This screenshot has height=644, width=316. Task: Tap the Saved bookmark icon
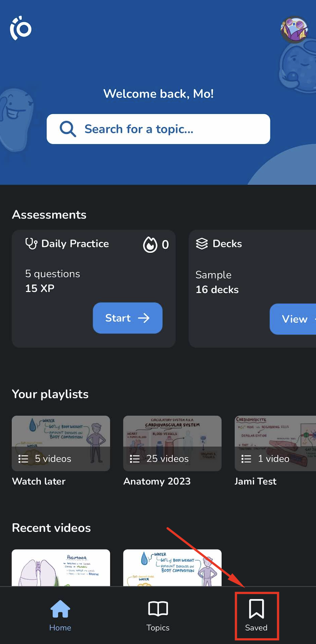(256, 609)
